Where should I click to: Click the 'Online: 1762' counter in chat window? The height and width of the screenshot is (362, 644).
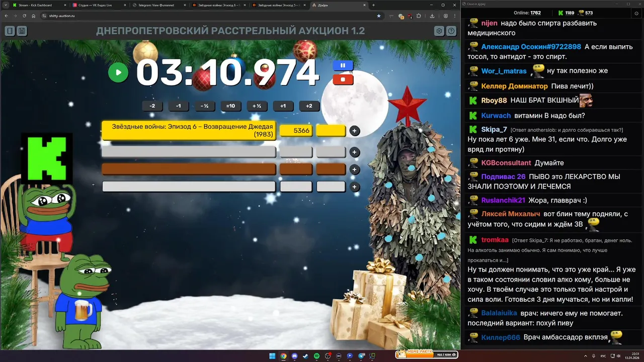[x=527, y=13]
